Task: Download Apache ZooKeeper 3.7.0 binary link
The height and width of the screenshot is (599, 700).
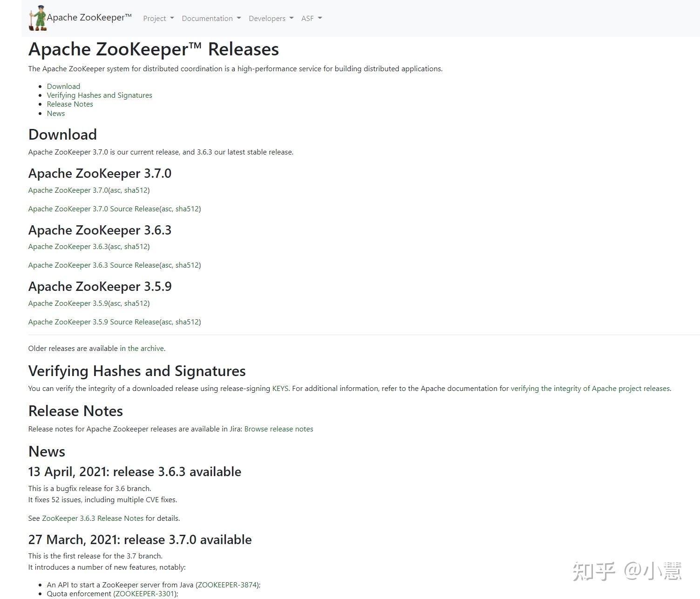Action: [68, 190]
